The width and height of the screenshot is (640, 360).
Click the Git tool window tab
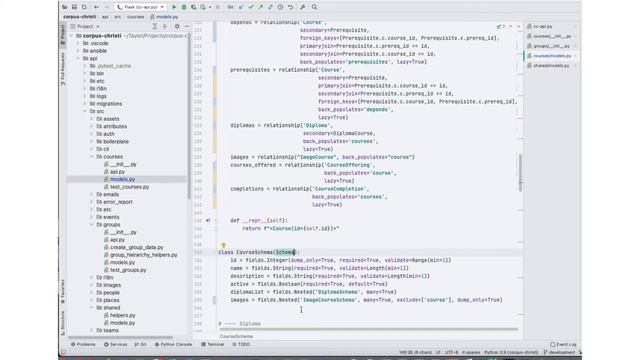[x=140, y=344]
